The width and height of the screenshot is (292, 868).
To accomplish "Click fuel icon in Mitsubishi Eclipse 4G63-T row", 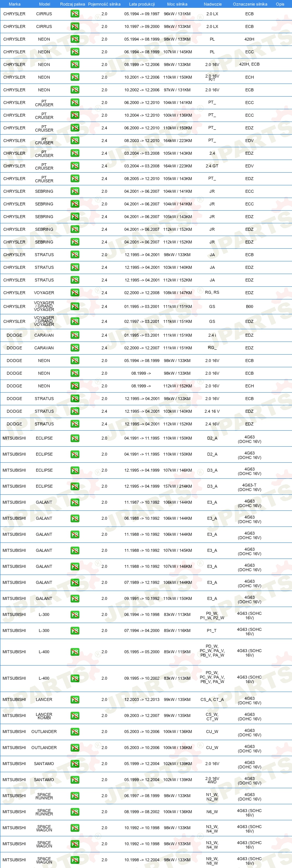I will tap(75, 486).
